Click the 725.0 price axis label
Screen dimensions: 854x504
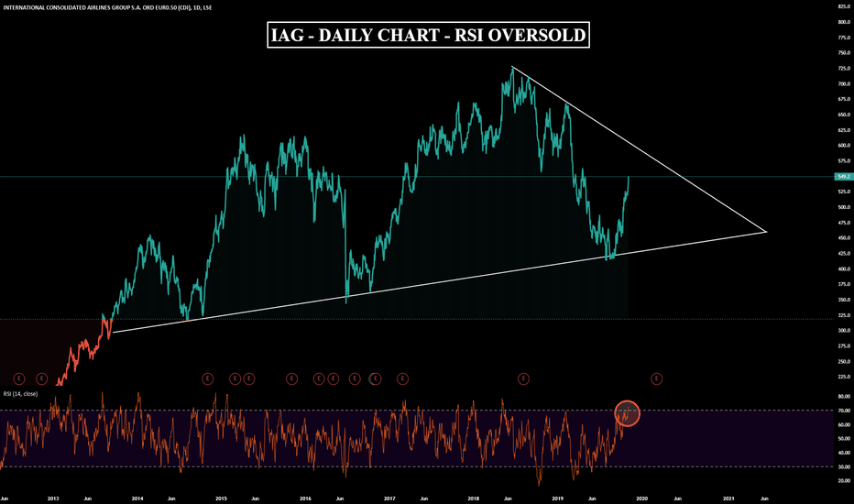point(844,69)
